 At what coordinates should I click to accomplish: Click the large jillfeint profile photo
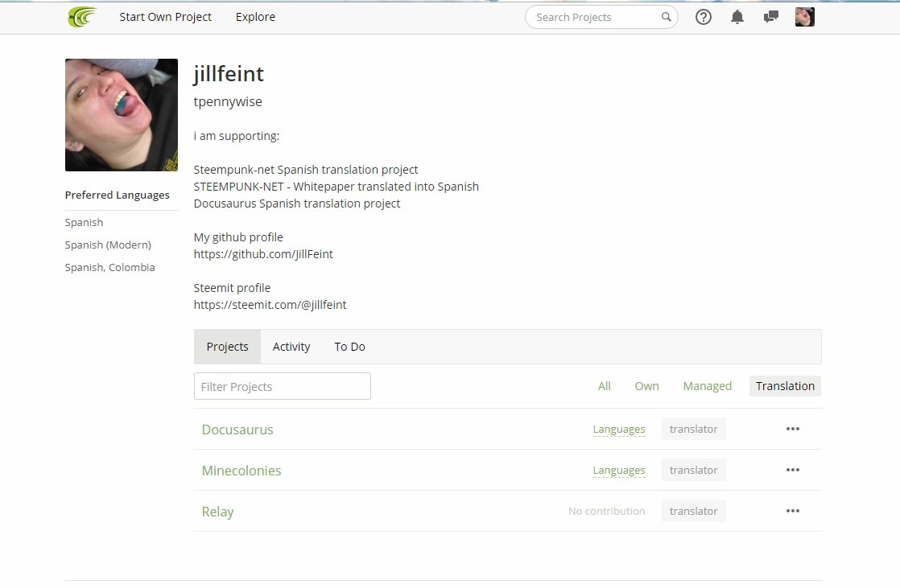[x=121, y=115]
